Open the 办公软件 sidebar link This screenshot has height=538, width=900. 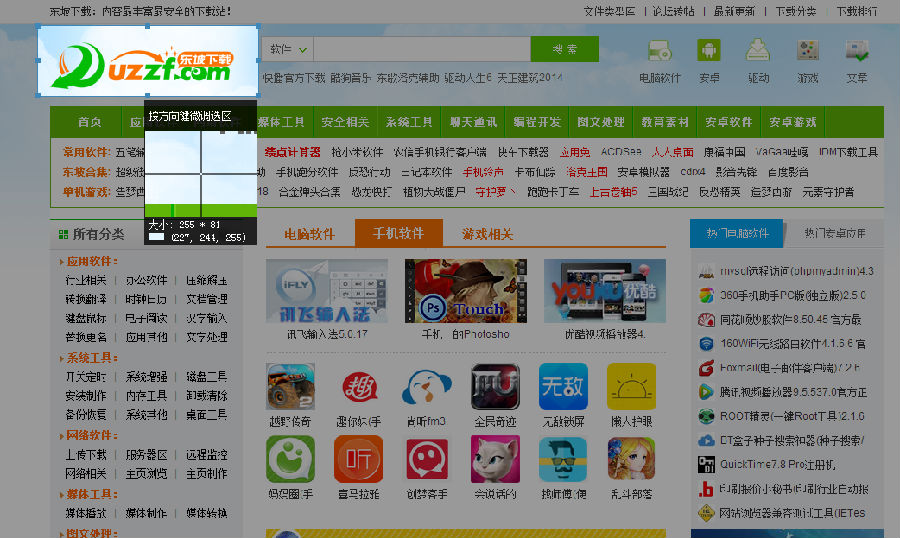click(x=146, y=280)
